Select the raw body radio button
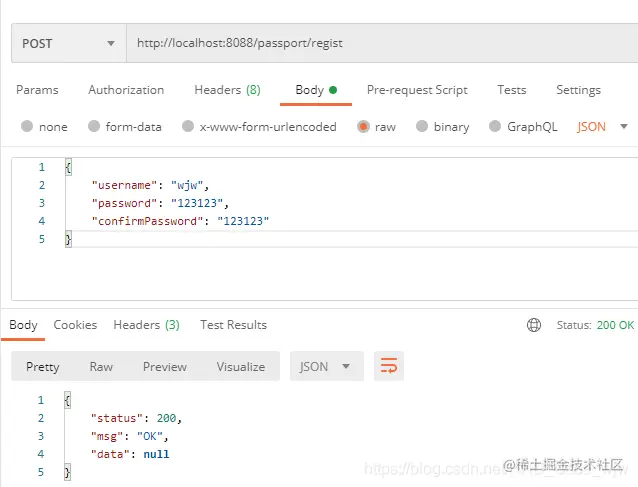This screenshot has width=638, height=487. (363, 127)
